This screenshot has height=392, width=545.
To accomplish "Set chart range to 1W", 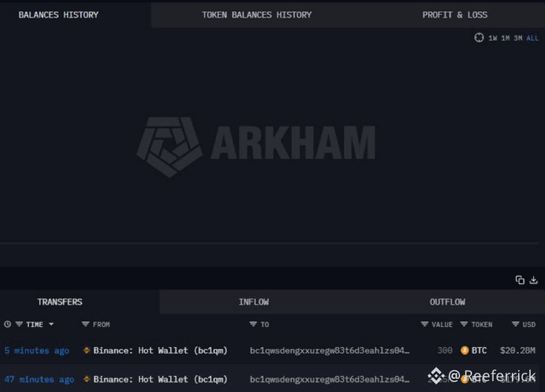I will click(492, 38).
